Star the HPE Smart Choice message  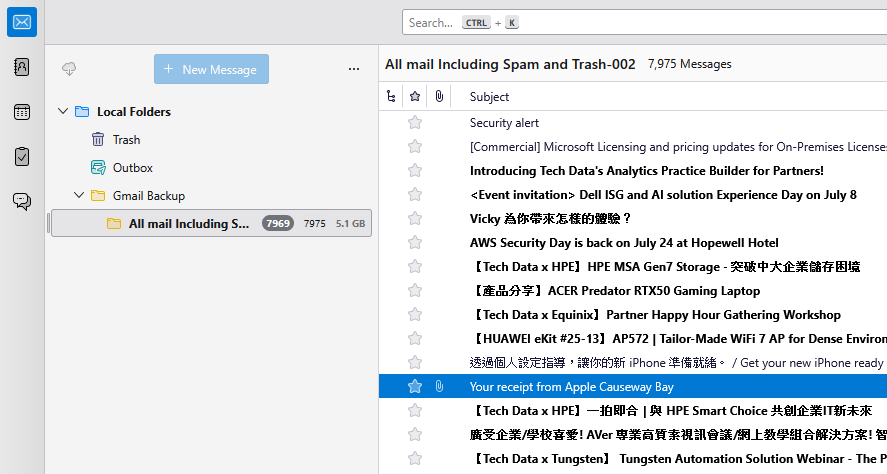point(415,410)
